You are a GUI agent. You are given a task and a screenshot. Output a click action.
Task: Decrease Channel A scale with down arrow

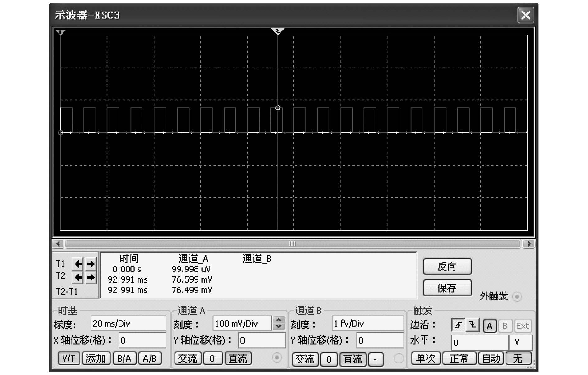(279, 326)
